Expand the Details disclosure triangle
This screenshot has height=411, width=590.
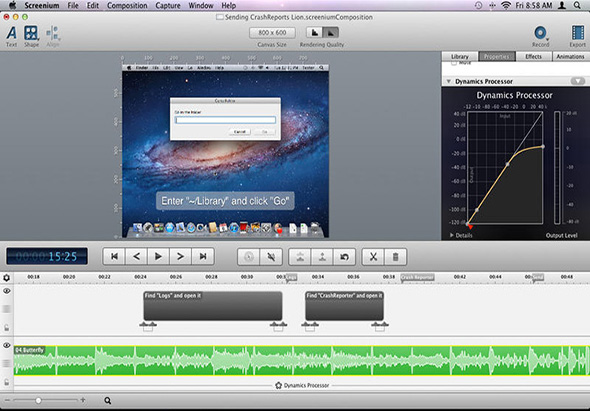[x=452, y=235]
